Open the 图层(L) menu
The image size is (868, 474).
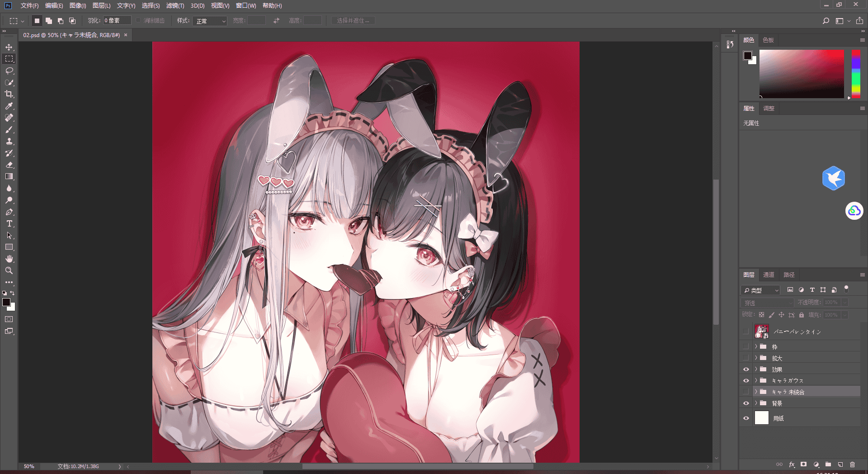[101, 5]
